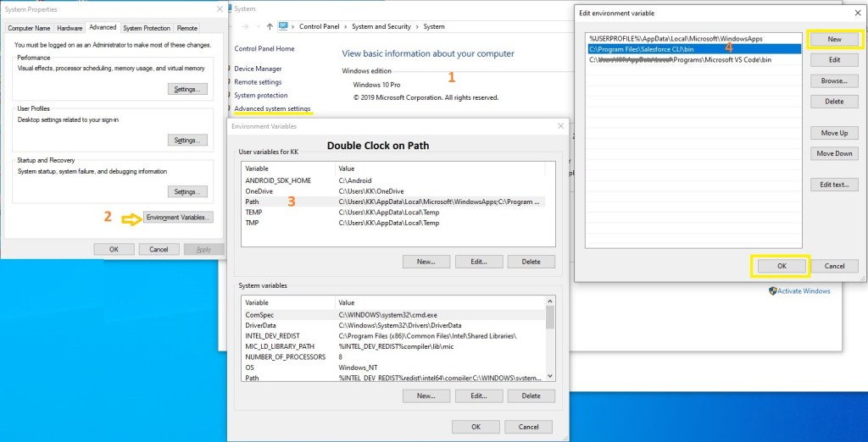Expand chevron after System and Security breadcrumb
The height and width of the screenshot is (442, 868).
(x=418, y=26)
